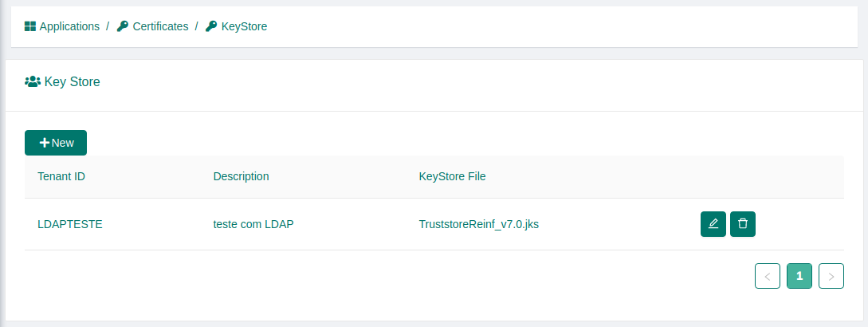Image resolution: width=868 pixels, height=327 pixels.
Task: Click the edit pencil icon for LDAPTESTE
Action: tap(713, 224)
